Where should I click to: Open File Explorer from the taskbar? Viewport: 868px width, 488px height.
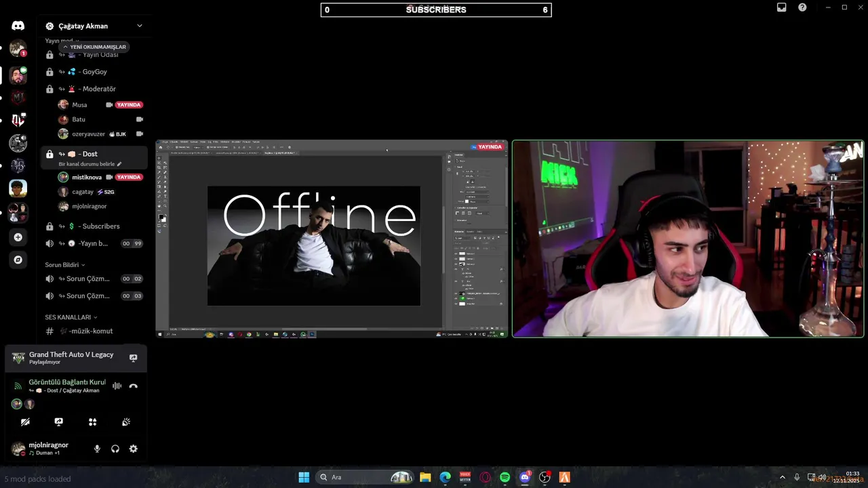tap(425, 477)
